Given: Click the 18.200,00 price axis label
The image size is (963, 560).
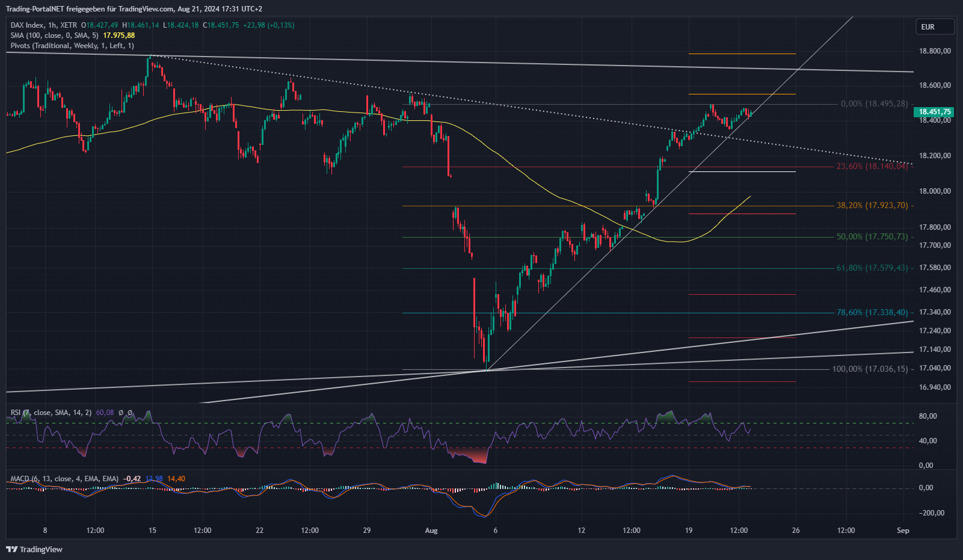Looking at the screenshot, I should coord(935,156).
